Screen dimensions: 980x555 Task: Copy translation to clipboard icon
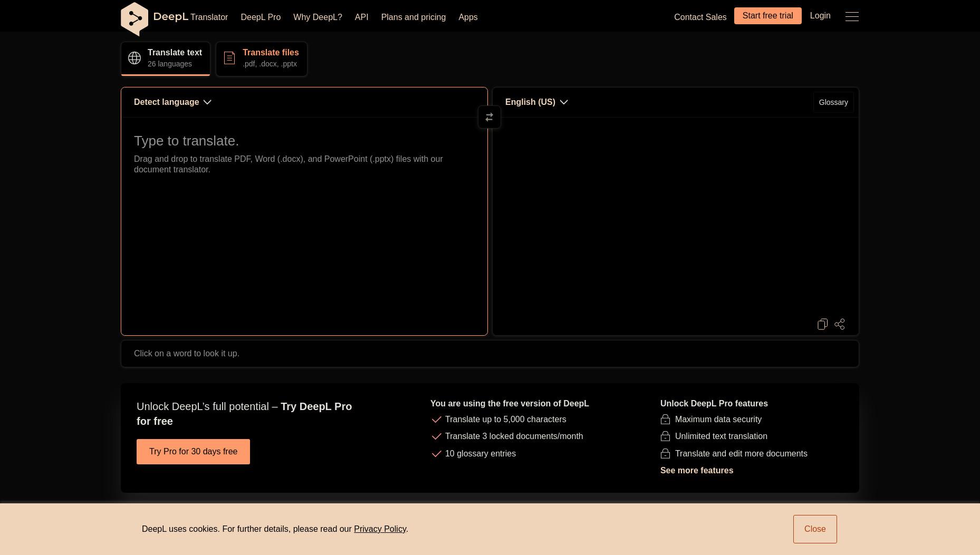(822, 324)
